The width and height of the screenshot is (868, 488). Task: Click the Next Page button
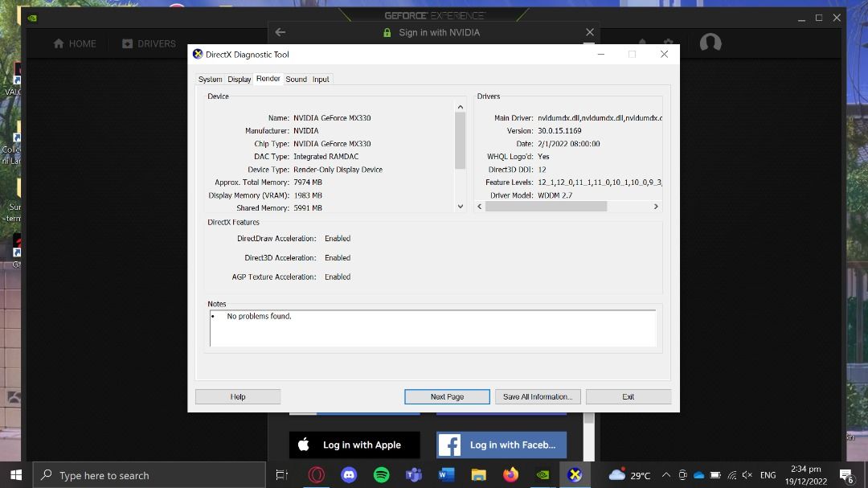coord(447,396)
